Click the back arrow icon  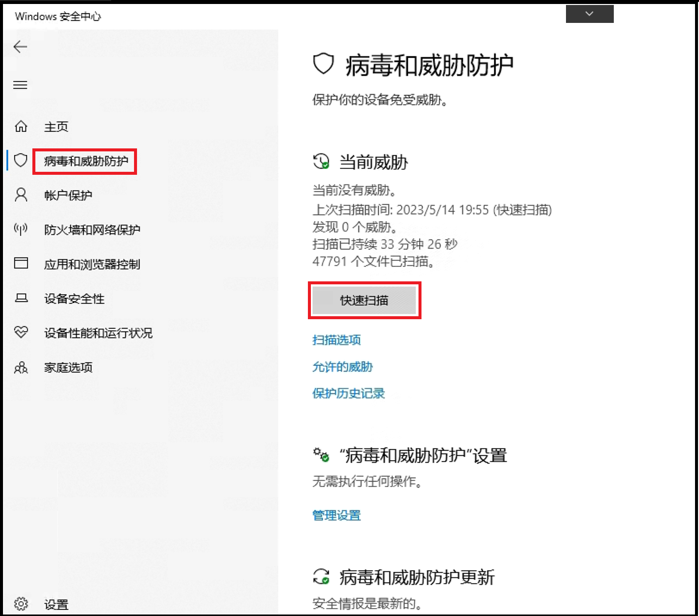(x=20, y=47)
